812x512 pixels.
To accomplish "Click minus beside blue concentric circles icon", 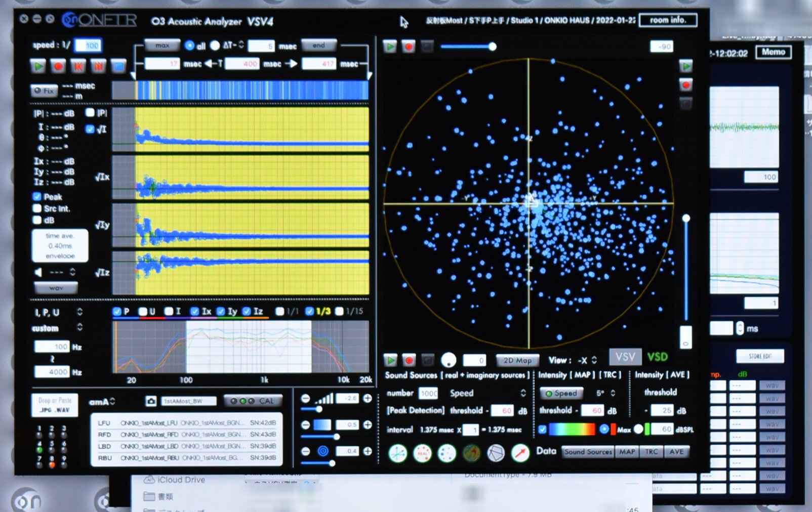I will [x=305, y=451].
